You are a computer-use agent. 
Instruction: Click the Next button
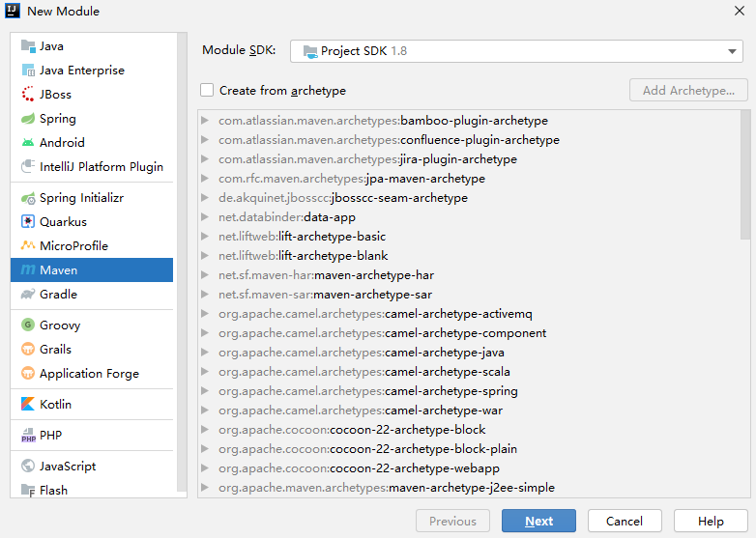click(x=538, y=522)
